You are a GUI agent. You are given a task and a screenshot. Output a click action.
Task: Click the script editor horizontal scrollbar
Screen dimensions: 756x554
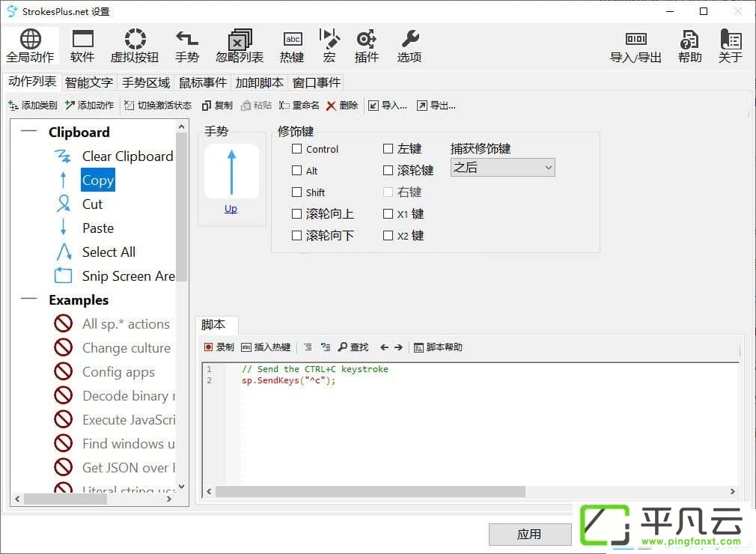tap(471, 491)
